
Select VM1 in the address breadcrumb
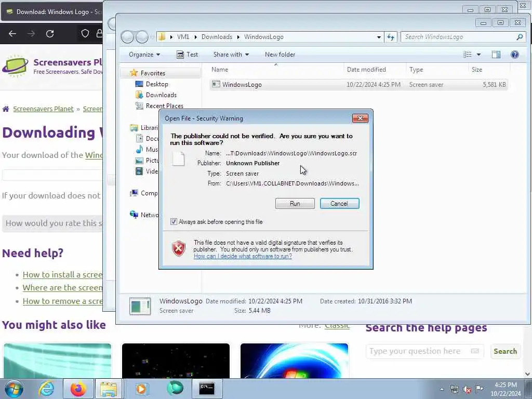point(183,37)
